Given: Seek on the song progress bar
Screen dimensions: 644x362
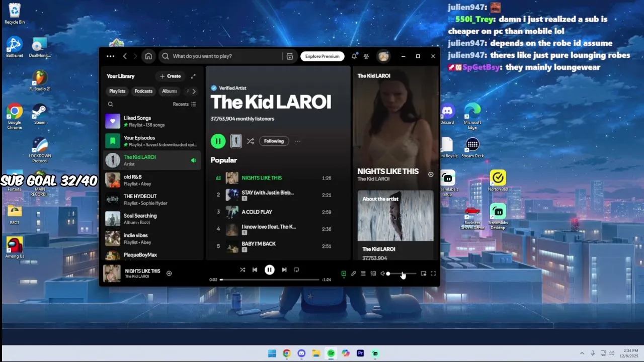Looking at the screenshot, I should [x=270, y=280].
